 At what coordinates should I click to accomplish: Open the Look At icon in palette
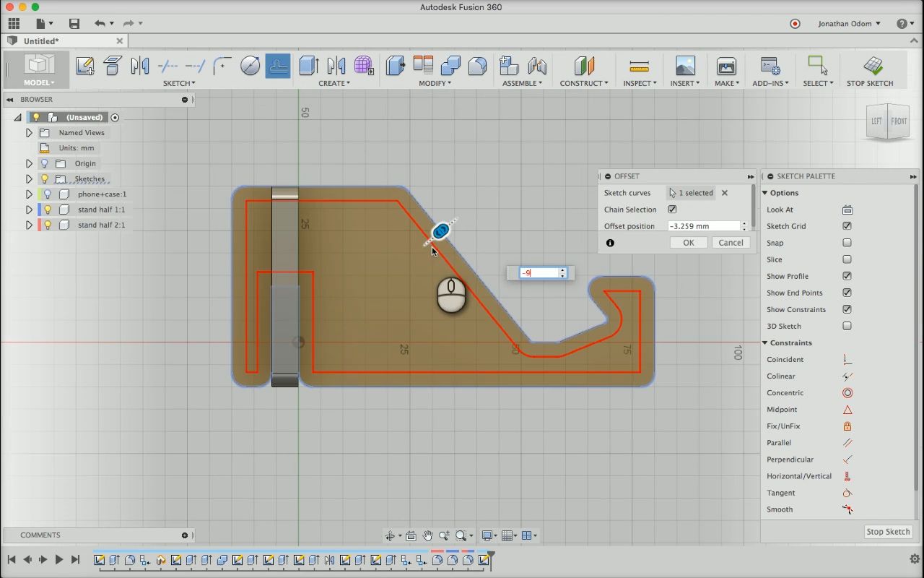[847, 210]
